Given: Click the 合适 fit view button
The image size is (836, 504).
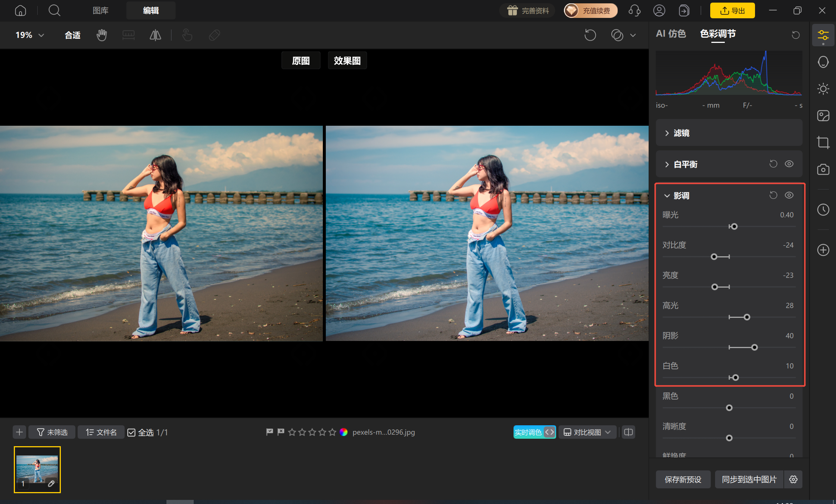Looking at the screenshot, I should pyautogui.click(x=72, y=35).
